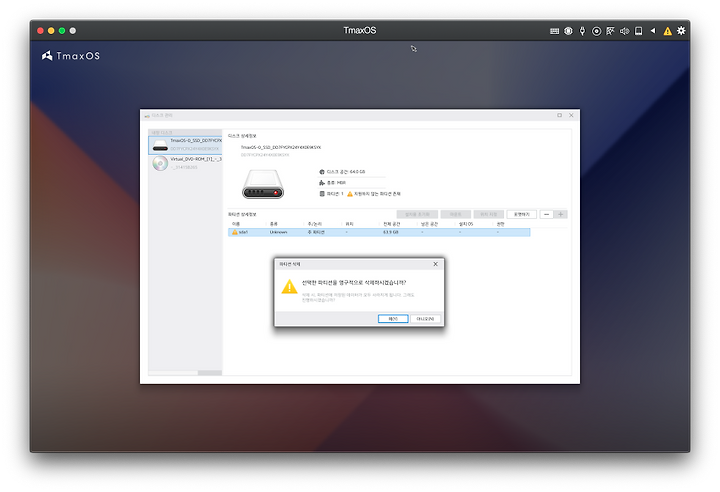Select the sda1 partition row

pos(379,232)
